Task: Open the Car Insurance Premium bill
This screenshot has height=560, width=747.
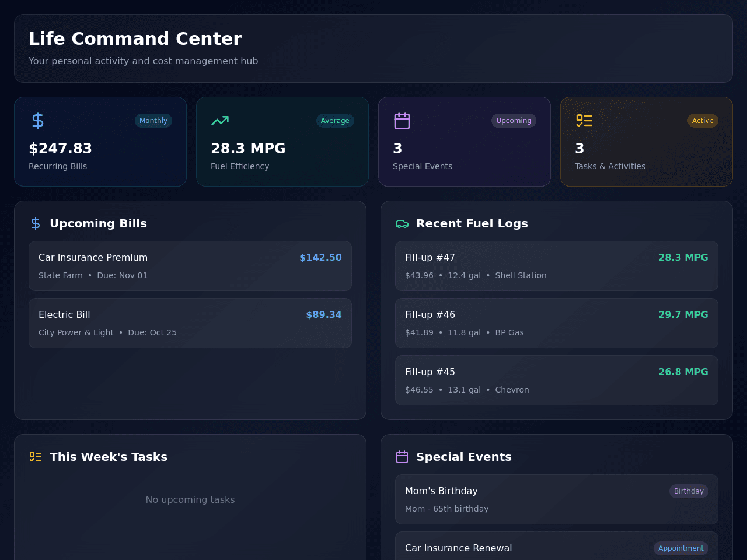Action: pyautogui.click(x=190, y=266)
